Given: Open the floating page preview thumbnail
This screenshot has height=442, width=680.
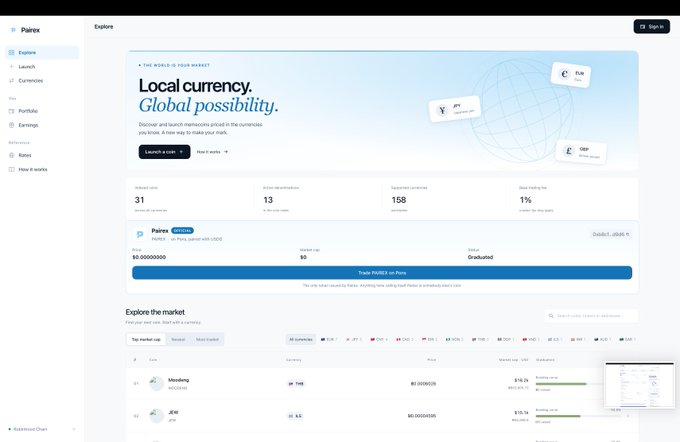Looking at the screenshot, I should tap(640, 385).
